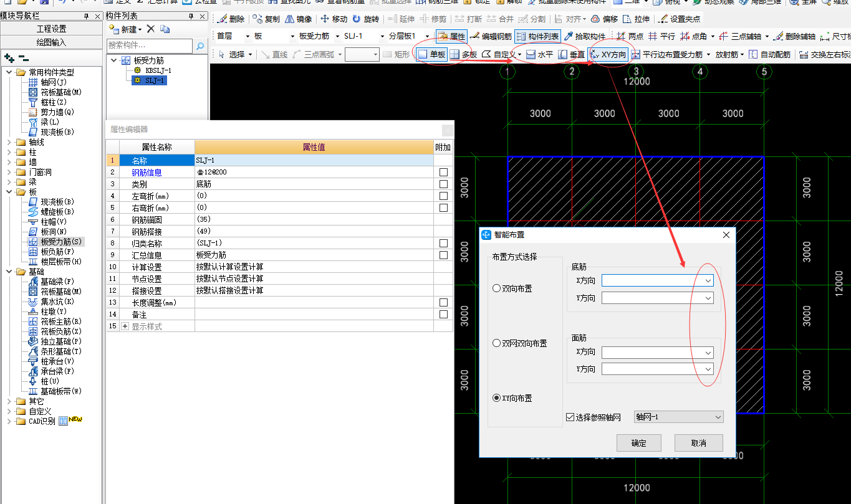The width and height of the screenshot is (851, 504).
Task: Click 拾取构件 pick component tool
Action: (584, 37)
